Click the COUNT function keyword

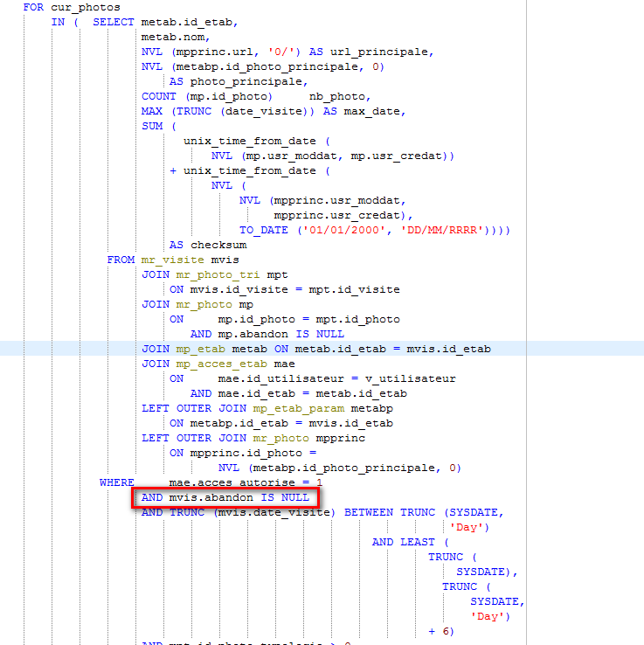pyautogui.click(x=158, y=96)
